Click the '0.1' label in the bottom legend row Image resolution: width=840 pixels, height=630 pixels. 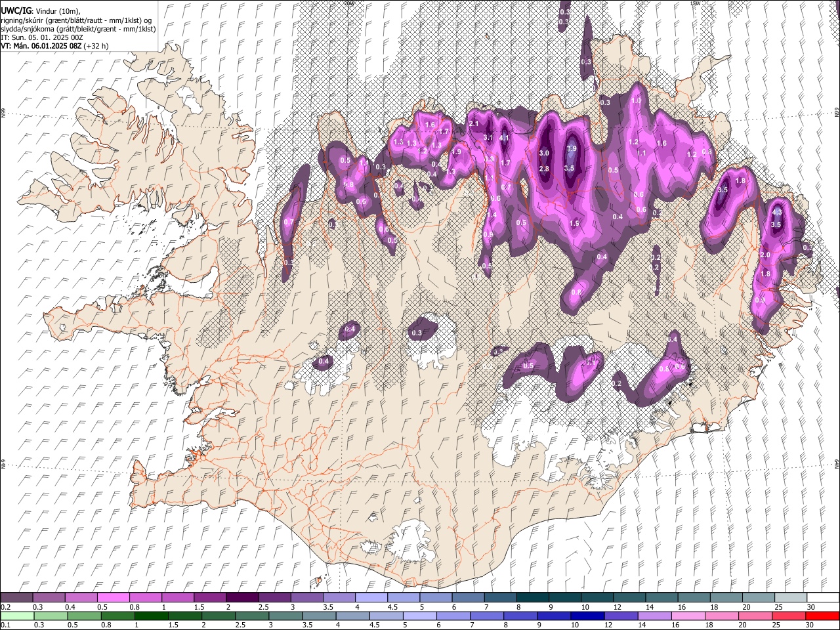pos(5,625)
